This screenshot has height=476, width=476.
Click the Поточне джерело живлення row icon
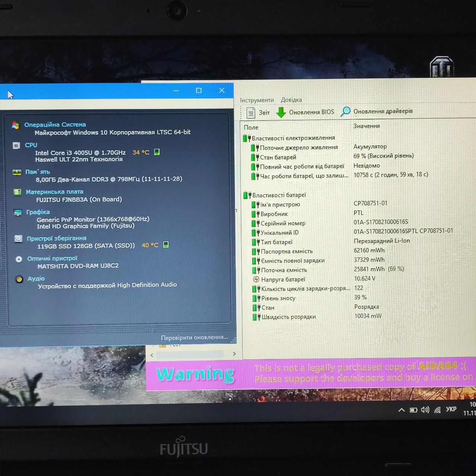coord(255,148)
